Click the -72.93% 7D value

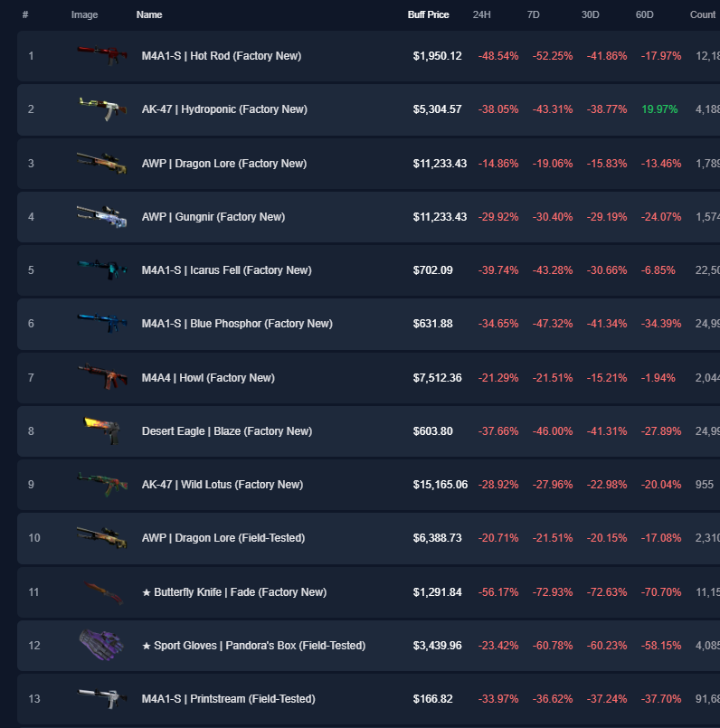(x=553, y=592)
